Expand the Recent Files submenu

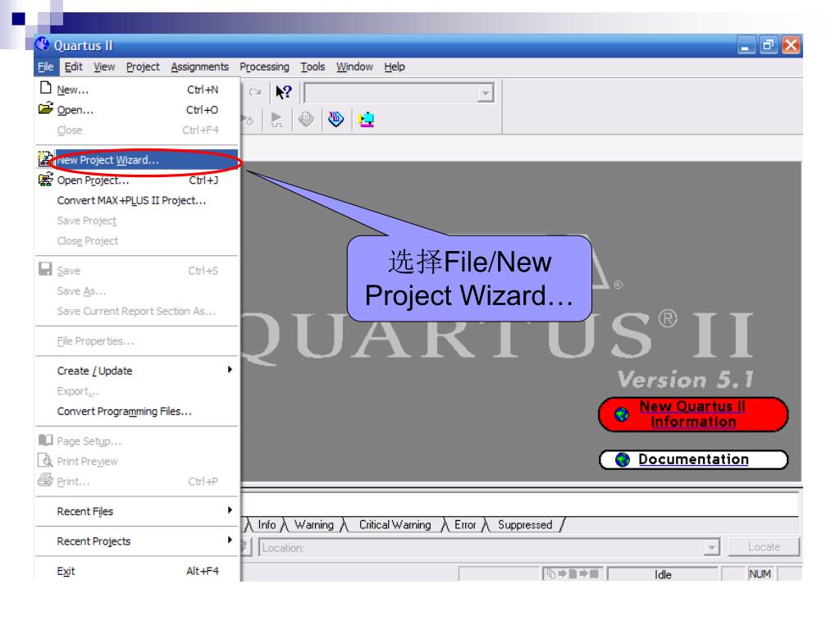tap(230, 510)
